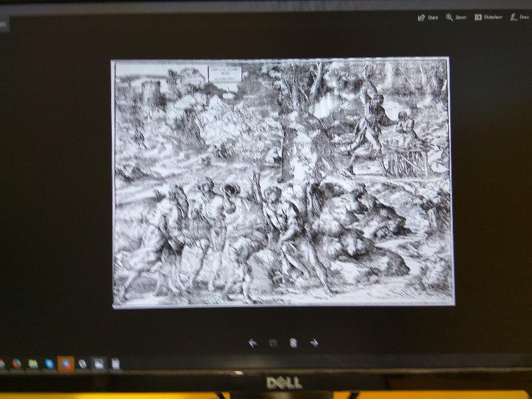Select the Draw tool in top toolbar
Image resolution: width=532 pixels, height=399 pixels.
pyautogui.click(x=520, y=17)
